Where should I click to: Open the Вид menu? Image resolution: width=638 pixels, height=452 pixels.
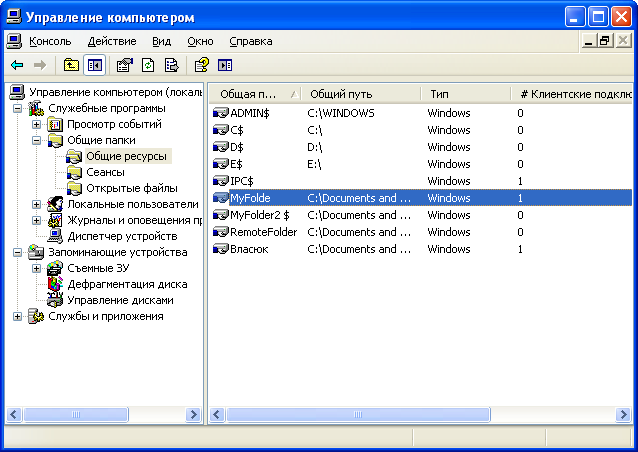click(162, 41)
